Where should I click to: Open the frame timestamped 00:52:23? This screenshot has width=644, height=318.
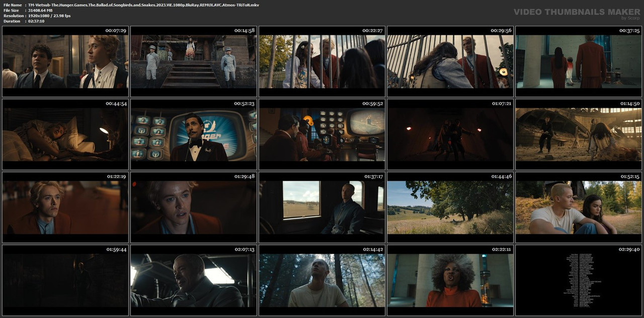(194, 134)
